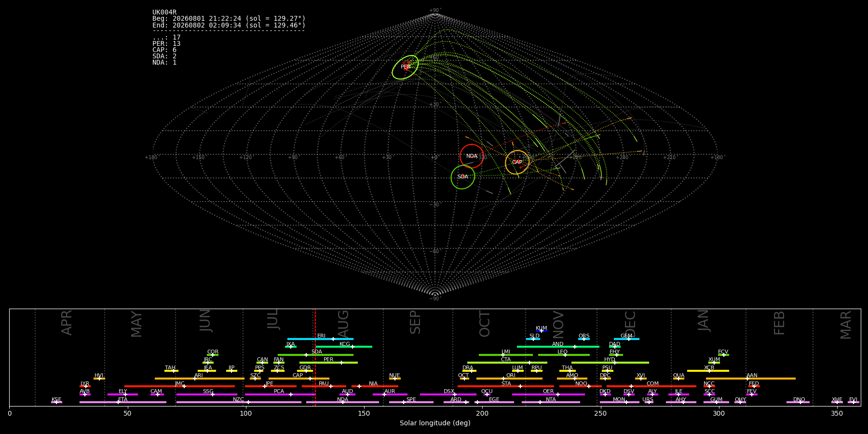Click the PER shower bar in timeline

coord(328,363)
